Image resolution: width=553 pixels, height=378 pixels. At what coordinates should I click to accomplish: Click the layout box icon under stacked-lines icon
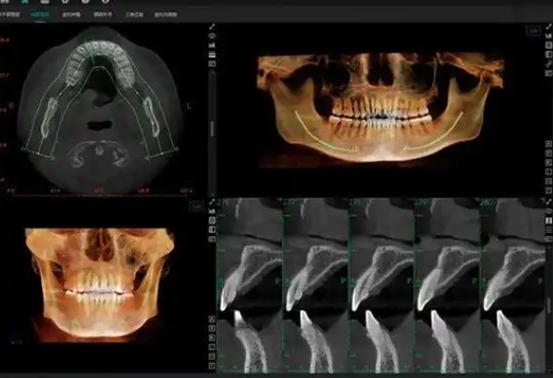[x=212, y=64]
